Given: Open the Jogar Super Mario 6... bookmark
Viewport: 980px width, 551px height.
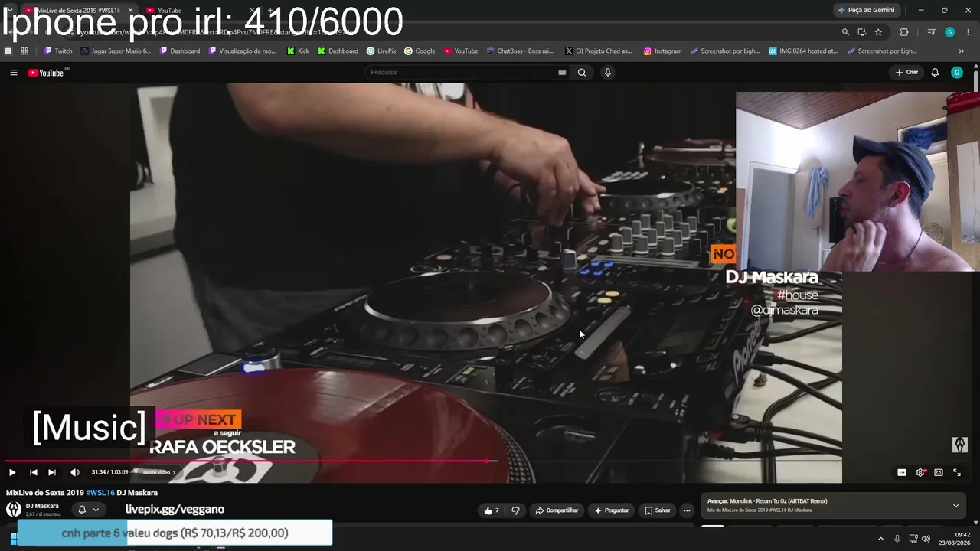Looking at the screenshot, I should tap(116, 51).
